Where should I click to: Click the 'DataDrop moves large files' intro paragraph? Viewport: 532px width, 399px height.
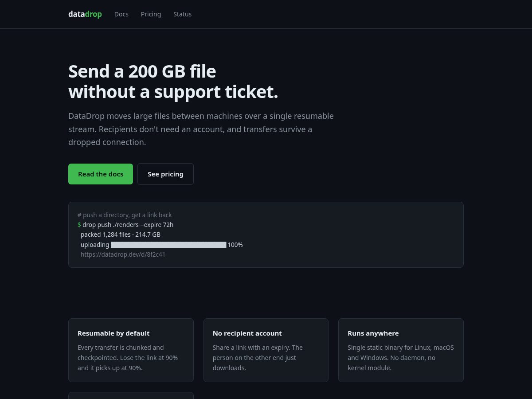(x=201, y=129)
